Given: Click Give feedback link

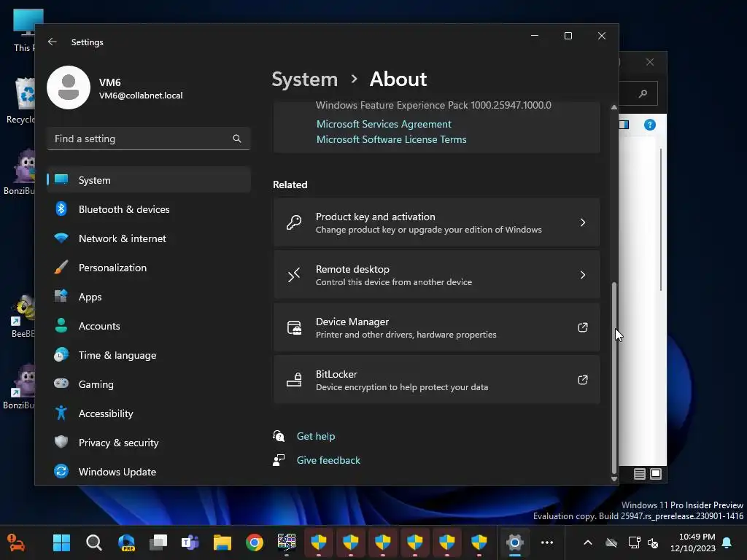Looking at the screenshot, I should point(328,461).
